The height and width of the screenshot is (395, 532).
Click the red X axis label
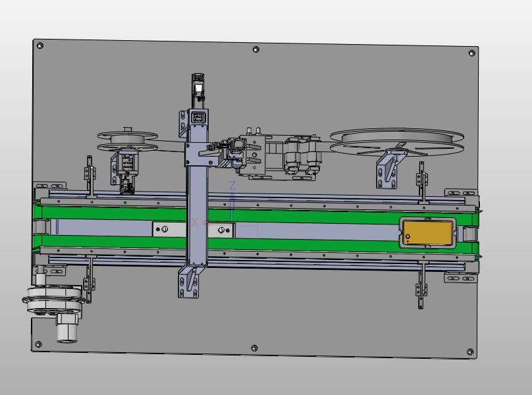coord(194,223)
